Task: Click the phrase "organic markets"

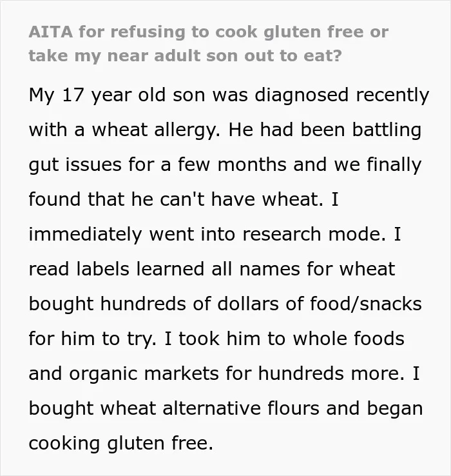Action: [x=144, y=373]
